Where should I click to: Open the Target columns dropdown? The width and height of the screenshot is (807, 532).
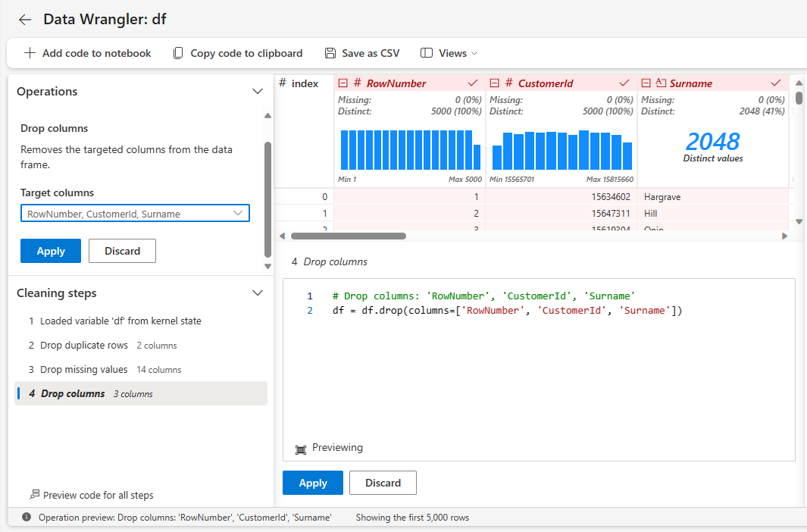(239, 214)
